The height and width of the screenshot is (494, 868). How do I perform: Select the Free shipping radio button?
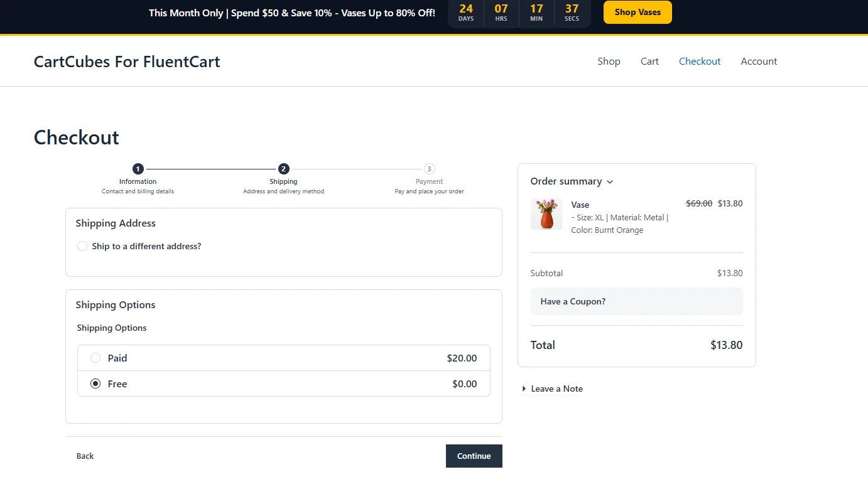pos(95,384)
